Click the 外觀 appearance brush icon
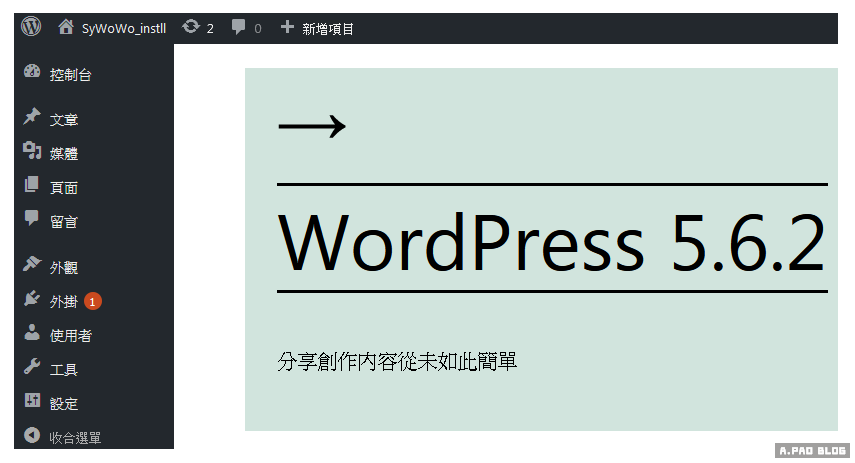Screen dimensions: 855x463 32,266
